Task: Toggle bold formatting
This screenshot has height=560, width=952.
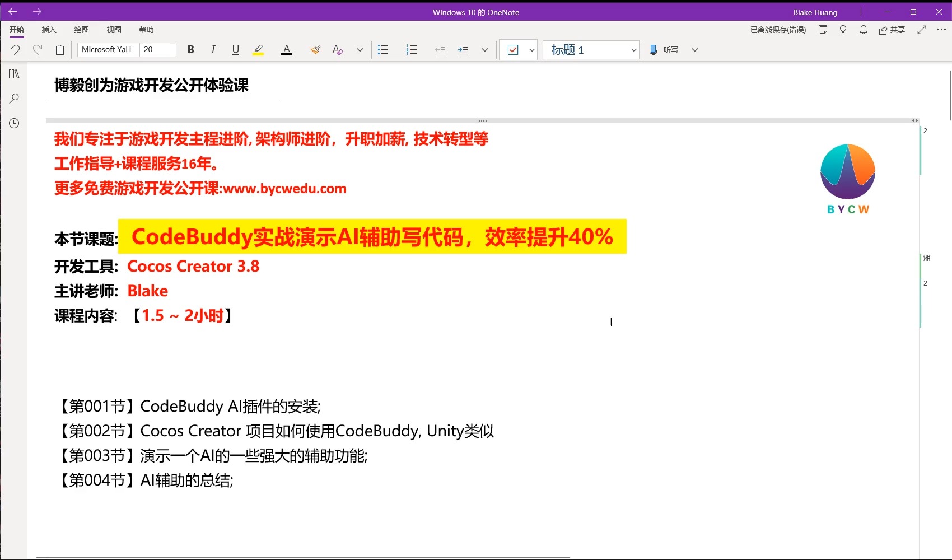Action: coord(191,50)
